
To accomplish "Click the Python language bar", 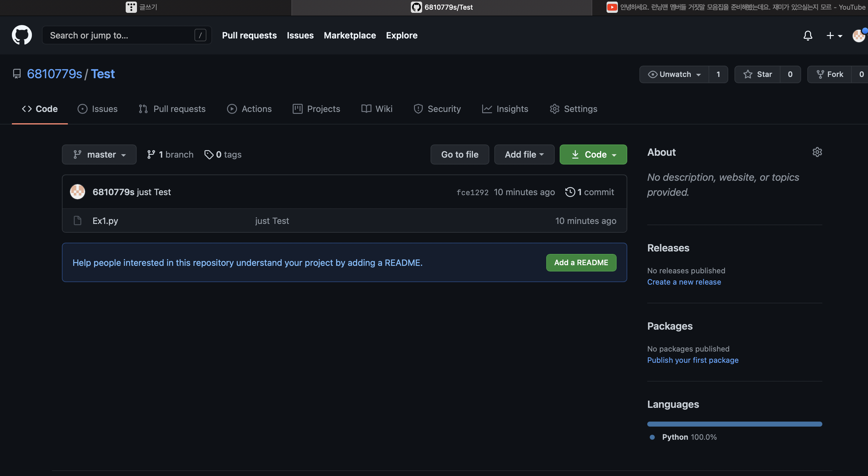I will pos(734,424).
